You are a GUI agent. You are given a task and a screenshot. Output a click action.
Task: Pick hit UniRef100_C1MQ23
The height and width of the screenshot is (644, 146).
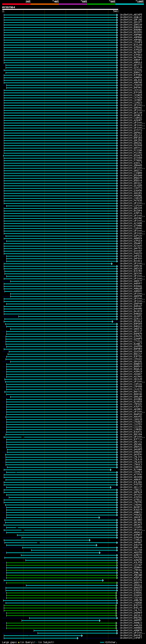pos(131,103)
